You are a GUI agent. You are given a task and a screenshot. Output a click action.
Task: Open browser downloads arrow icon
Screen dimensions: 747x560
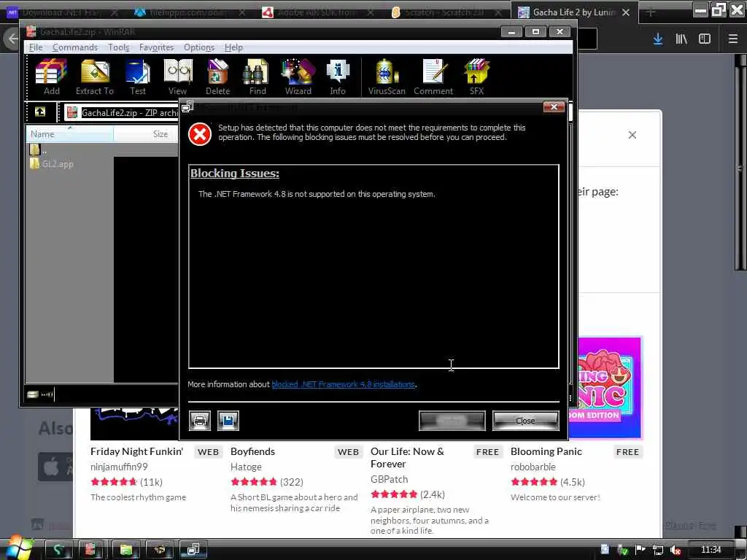[x=658, y=39]
